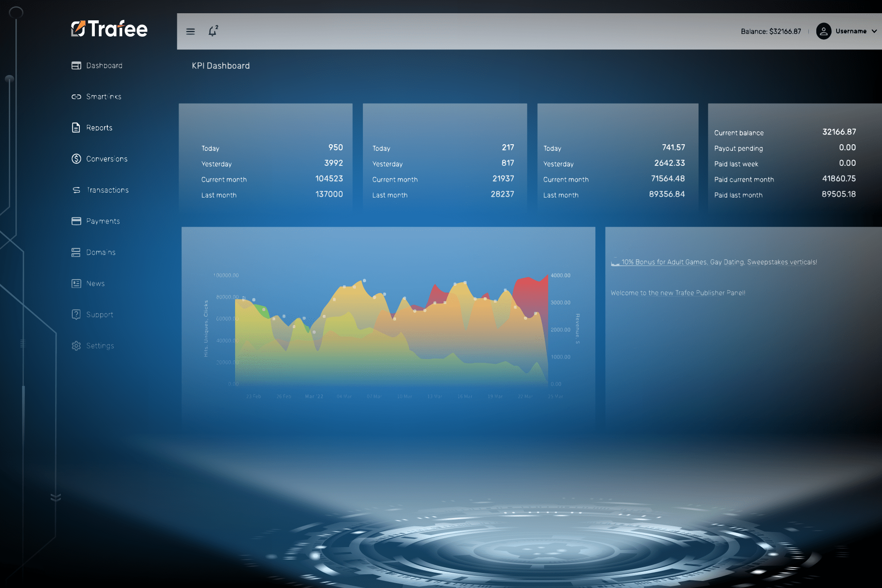The width and height of the screenshot is (882, 588).
Task: Click the Last month value 89356.84
Action: (x=667, y=194)
